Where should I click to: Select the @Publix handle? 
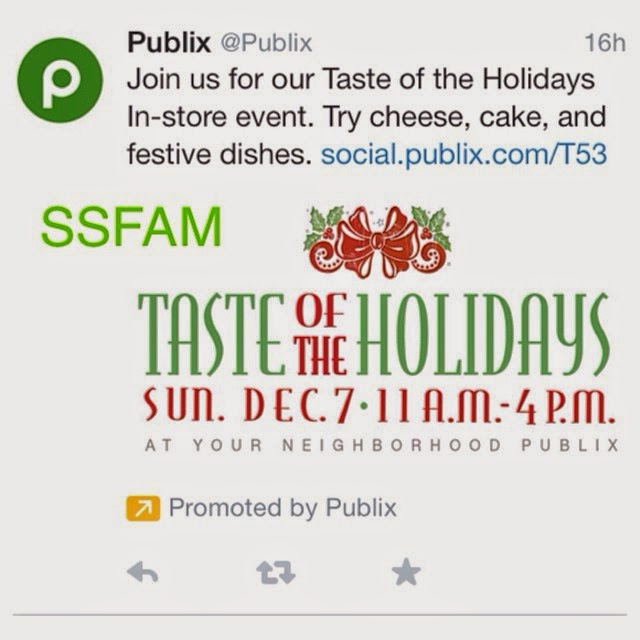[x=264, y=43]
